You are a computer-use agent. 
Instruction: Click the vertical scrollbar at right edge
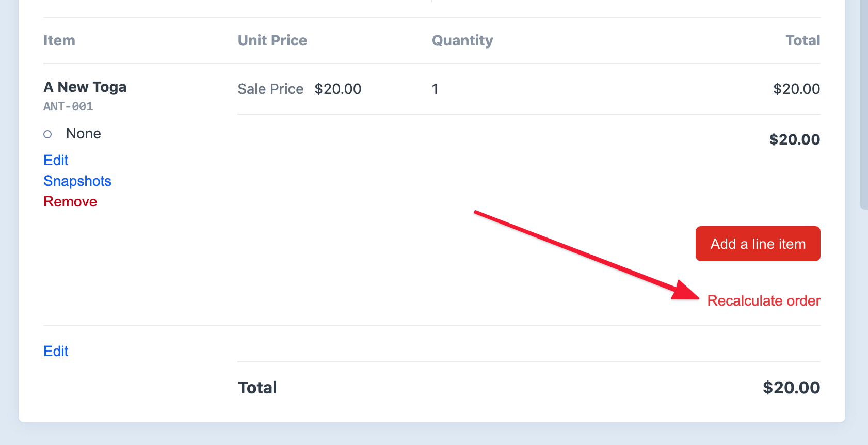point(863,103)
